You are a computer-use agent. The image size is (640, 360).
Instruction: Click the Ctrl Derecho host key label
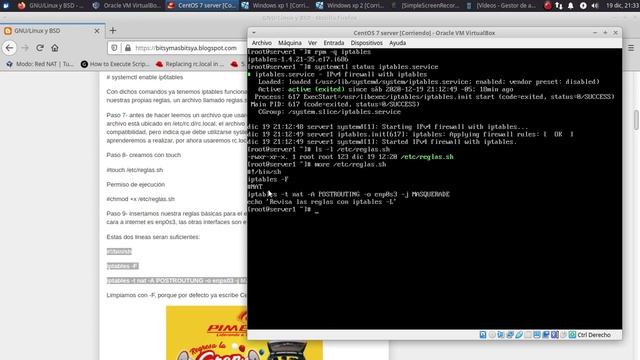point(594,335)
